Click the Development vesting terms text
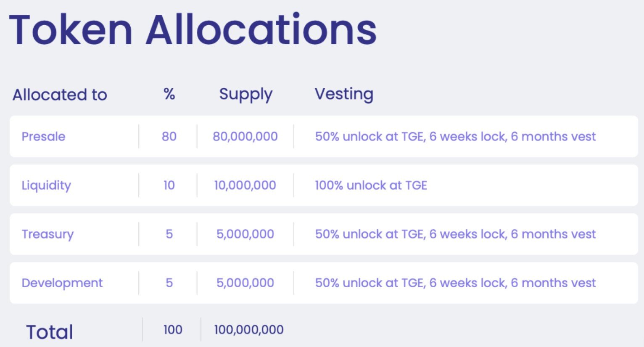 (455, 283)
